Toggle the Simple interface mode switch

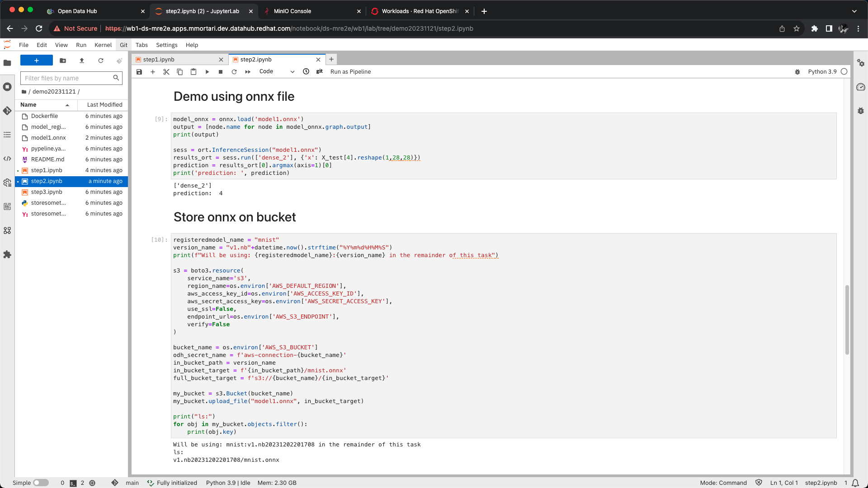[41, 483]
